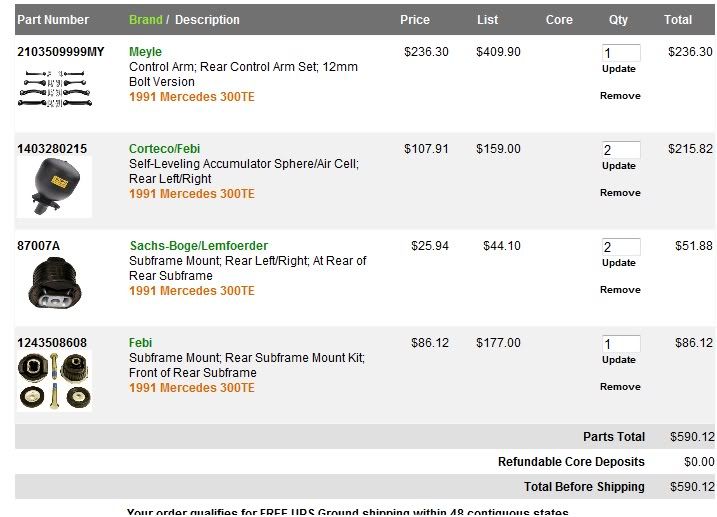Remove Meyle control arm from cart
This screenshot has width=717, height=517.
tap(620, 96)
